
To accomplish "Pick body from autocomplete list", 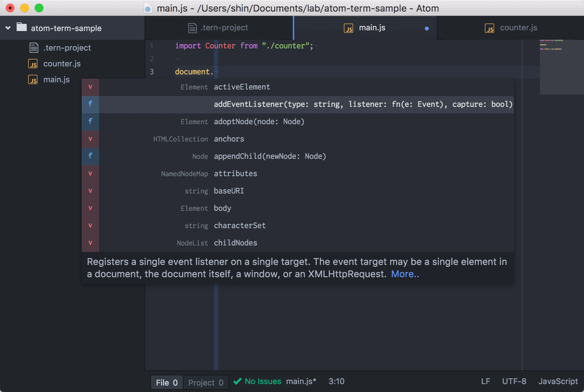I will 298,208.
